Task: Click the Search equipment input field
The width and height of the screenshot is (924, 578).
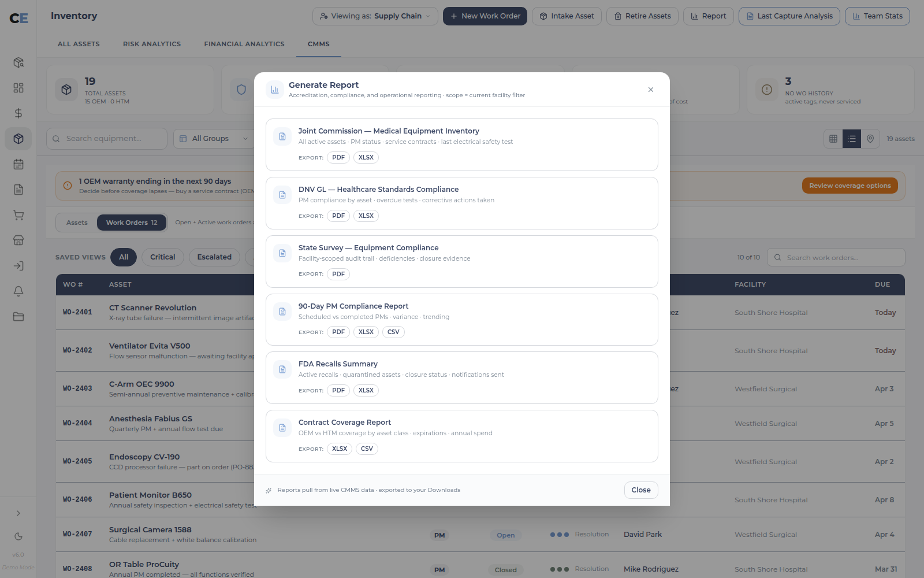Action: coord(107,139)
